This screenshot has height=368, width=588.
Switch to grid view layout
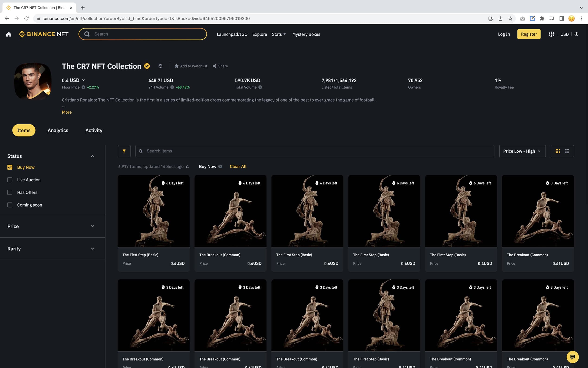(x=558, y=151)
